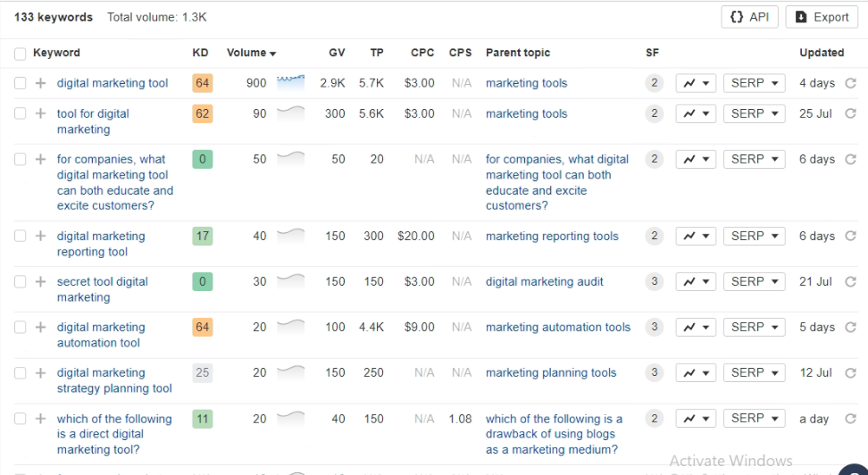The height and width of the screenshot is (475, 868).
Task: Select checkbox for 'digital marketing strategy planning tool'
Action: click(20, 372)
